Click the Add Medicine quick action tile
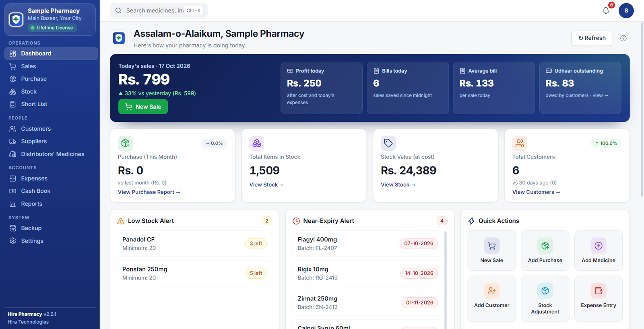This screenshot has height=329, width=644. 598,251
